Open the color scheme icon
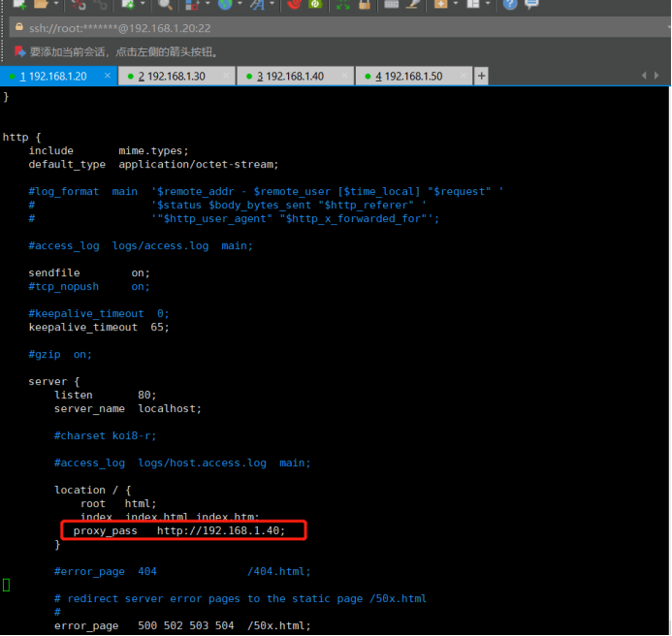Screen dimensions: 672x636 click(192, 4)
